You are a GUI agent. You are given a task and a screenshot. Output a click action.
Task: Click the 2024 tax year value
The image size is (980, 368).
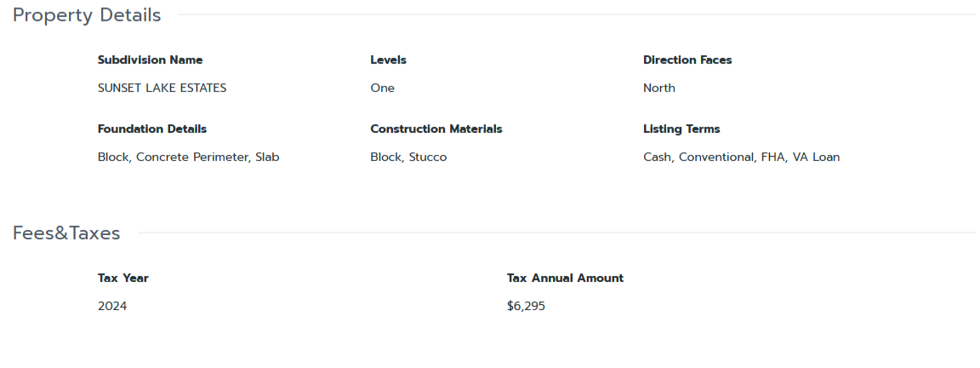click(112, 306)
